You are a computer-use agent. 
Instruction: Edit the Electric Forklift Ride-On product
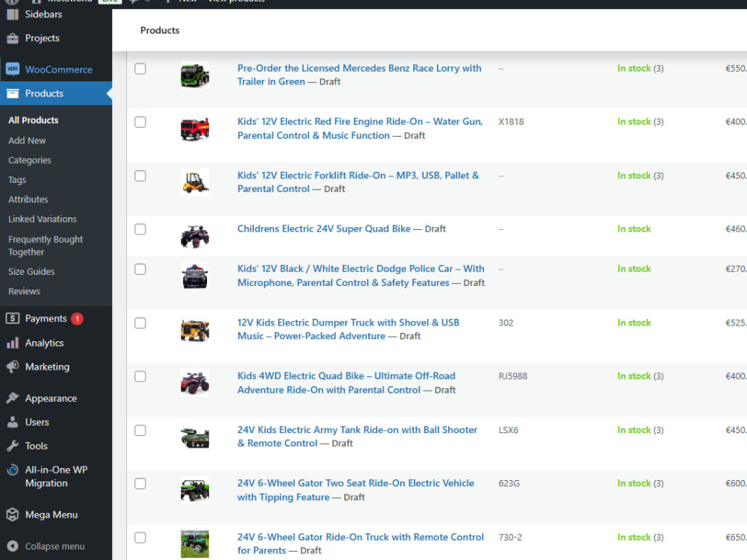pyautogui.click(x=359, y=182)
